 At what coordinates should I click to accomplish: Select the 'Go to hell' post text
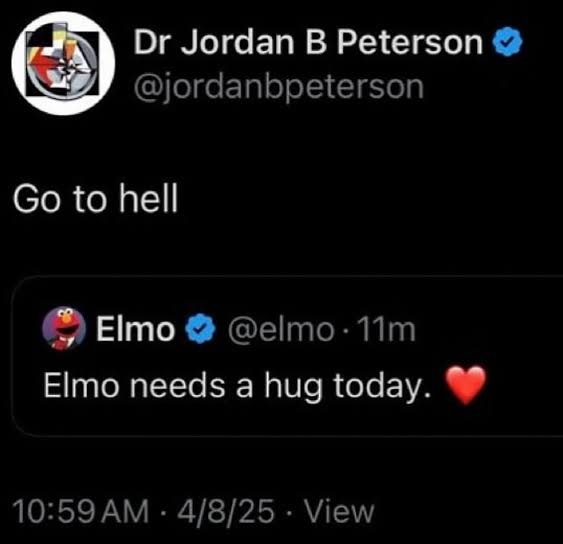click(x=96, y=198)
